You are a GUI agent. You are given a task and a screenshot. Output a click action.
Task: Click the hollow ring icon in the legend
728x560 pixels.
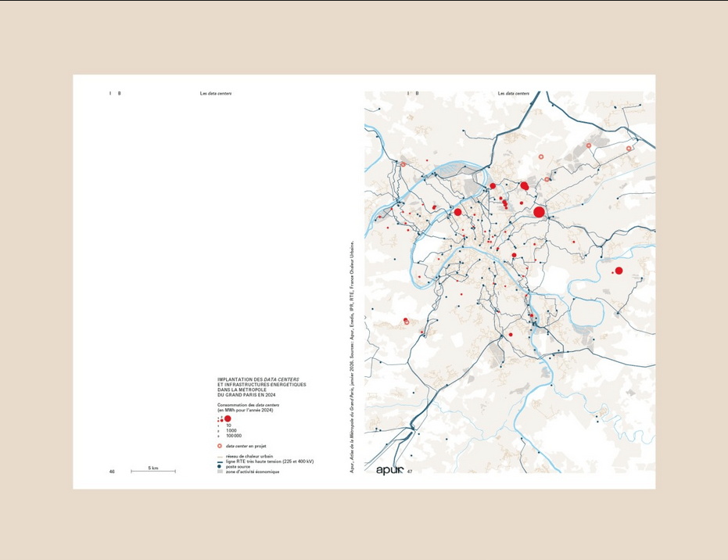click(220, 446)
